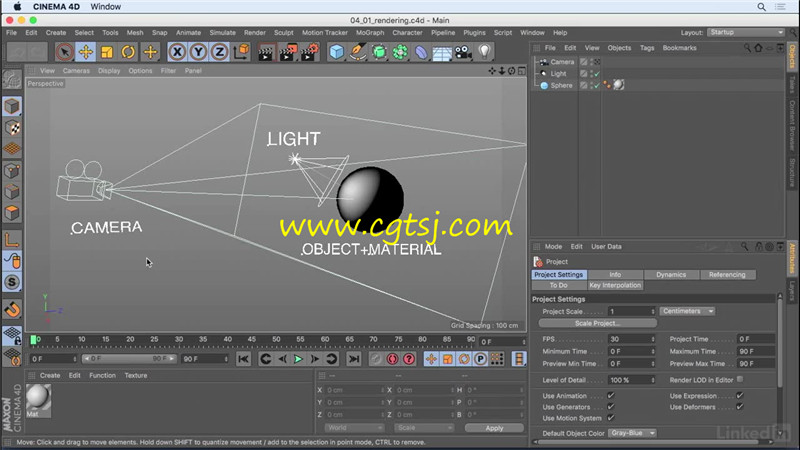Toggle Use Motion System checkbox

tap(611, 418)
